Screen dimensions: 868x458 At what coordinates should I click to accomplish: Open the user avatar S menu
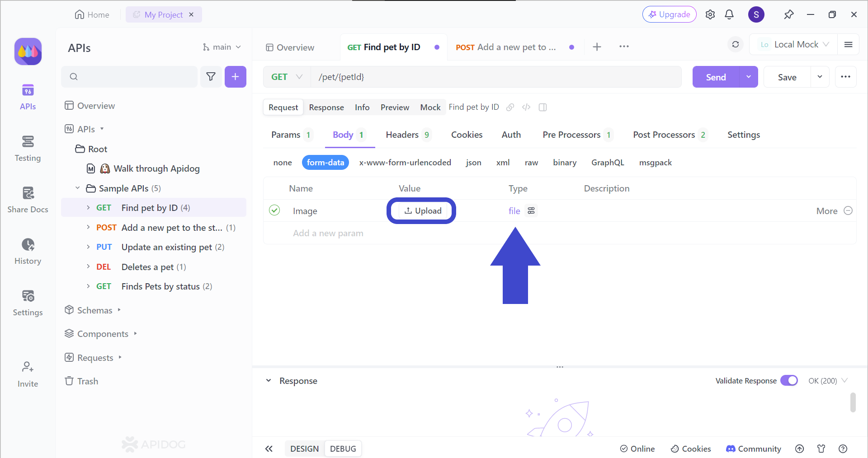[x=756, y=14]
